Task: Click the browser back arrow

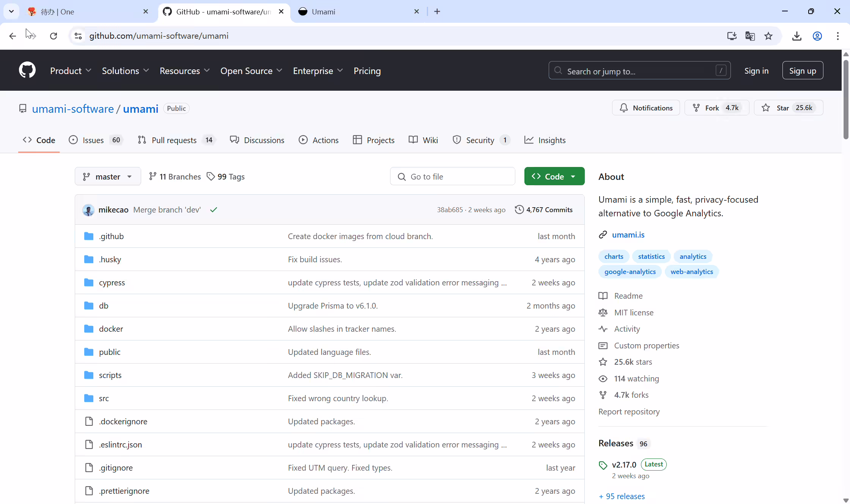Action: [13, 36]
